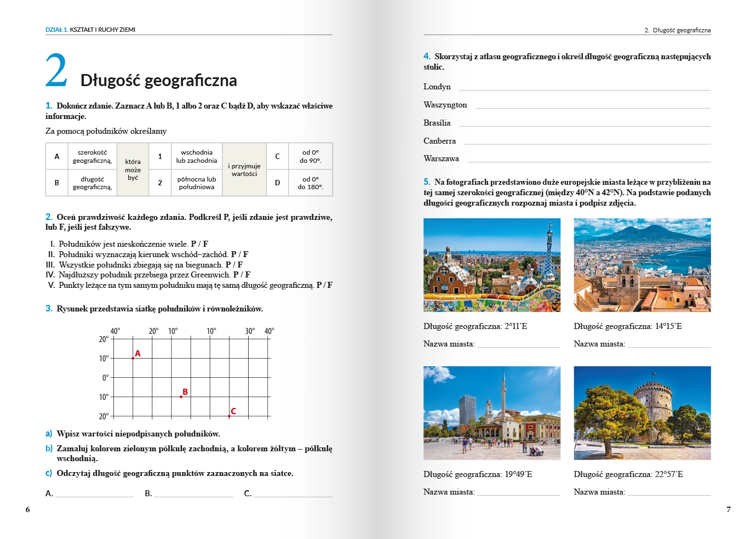Image resolution: width=756 pixels, height=539 pixels.
Task: Click exercise 2 heading 'Oceń prawdziwość każdego zdania'
Action: click(189, 222)
